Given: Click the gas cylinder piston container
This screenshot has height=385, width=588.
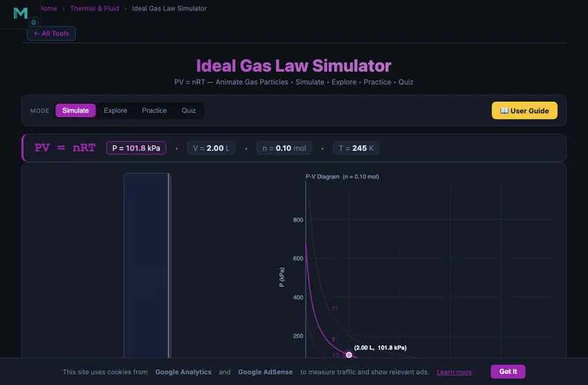Looking at the screenshot, I should click(x=147, y=265).
